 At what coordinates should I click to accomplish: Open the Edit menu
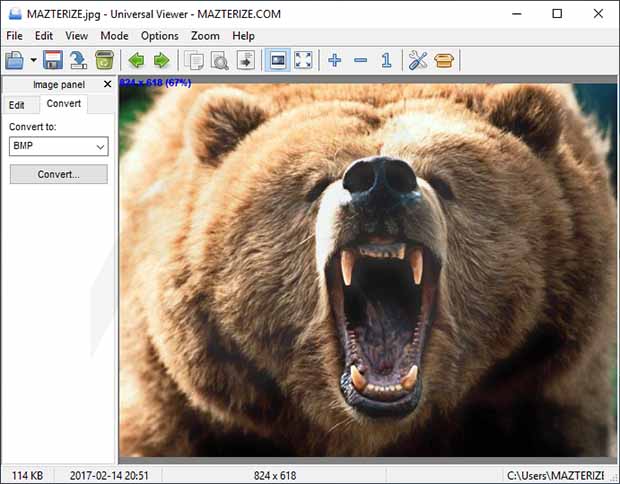[43, 36]
